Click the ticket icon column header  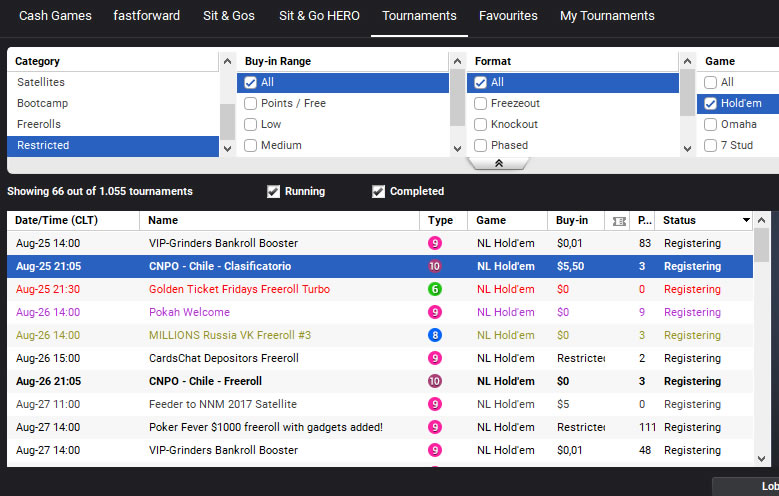[619, 221]
